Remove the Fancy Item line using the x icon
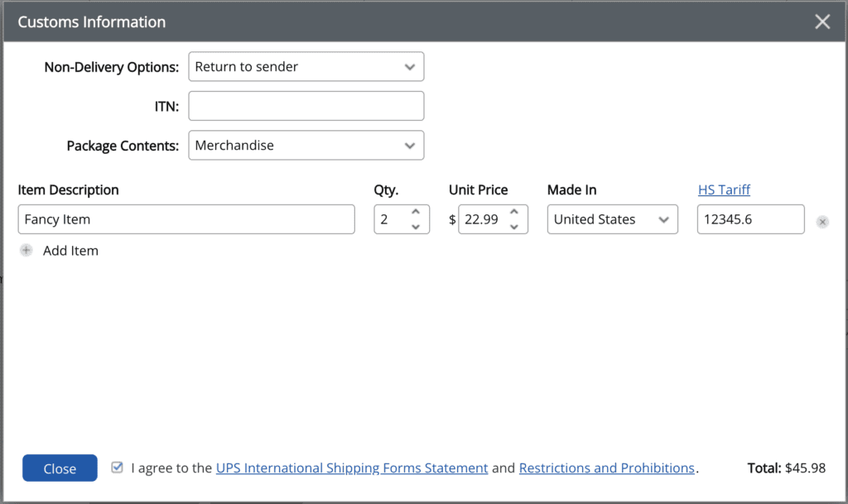The width and height of the screenshot is (848, 504). [821, 222]
